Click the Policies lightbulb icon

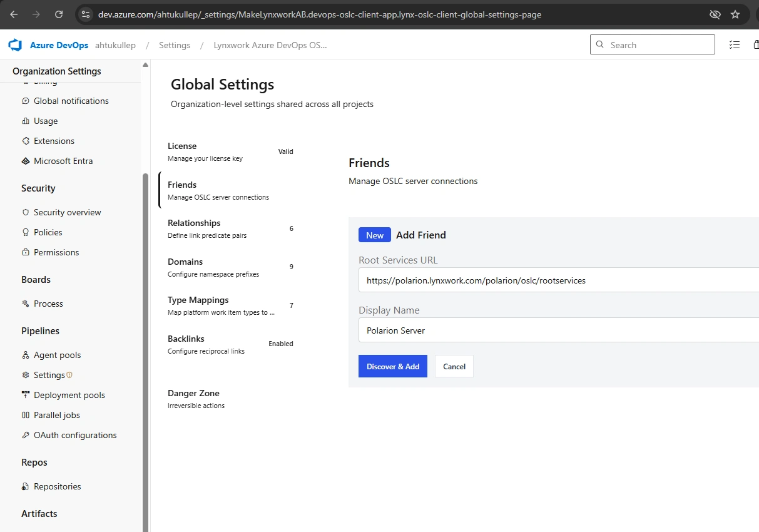tap(26, 232)
